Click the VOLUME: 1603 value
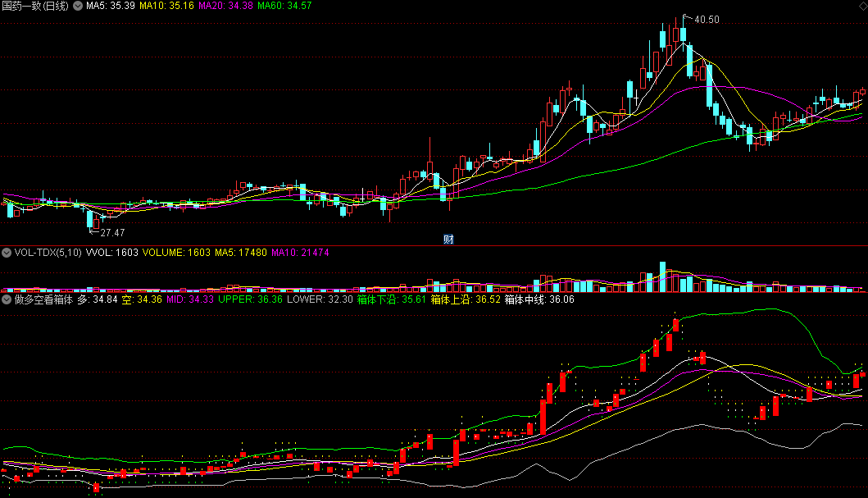 coord(176,253)
